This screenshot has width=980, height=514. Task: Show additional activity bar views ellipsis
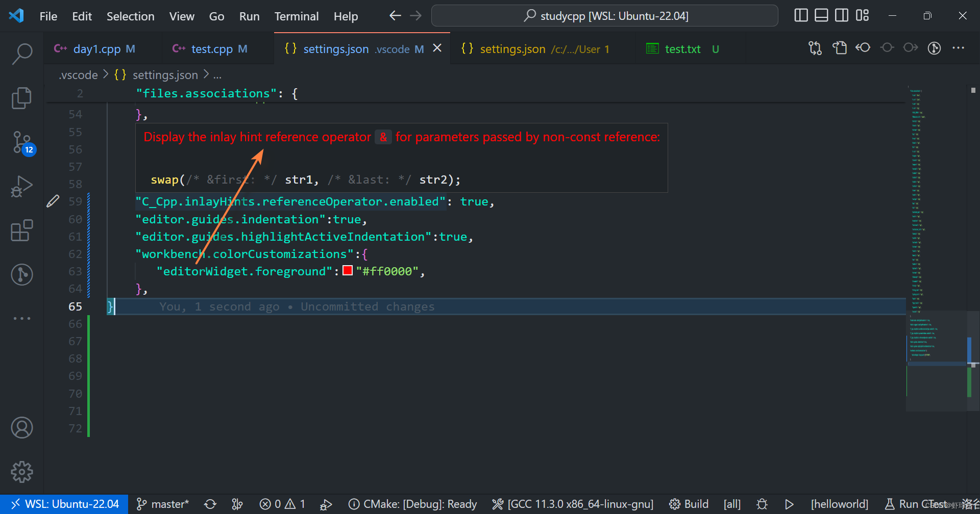pyautogui.click(x=22, y=318)
